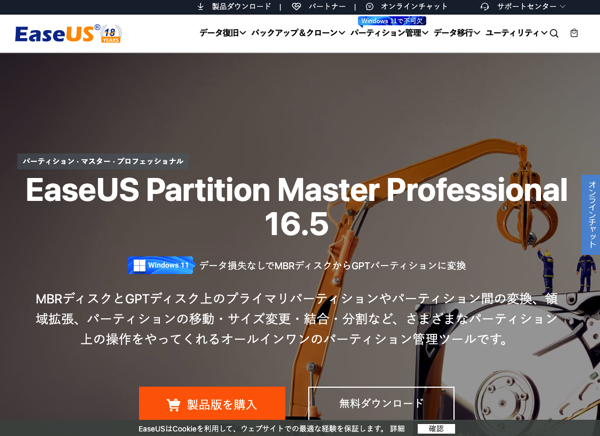Click the download arrow icon in top bar
Viewport: 600px width, 436px height.
coord(201,7)
